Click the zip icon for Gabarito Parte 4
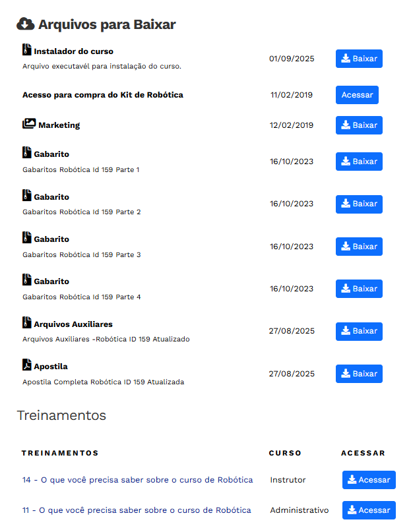411x532 pixels. (x=26, y=280)
